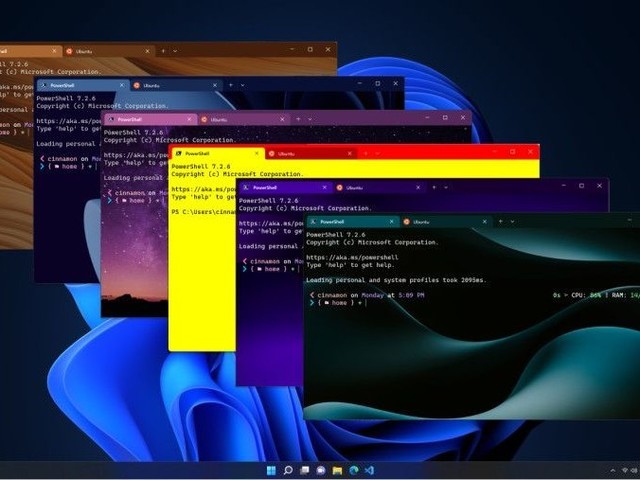
Task: Close PowerShell tab in yellow window
Action: (x=257, y=153)
